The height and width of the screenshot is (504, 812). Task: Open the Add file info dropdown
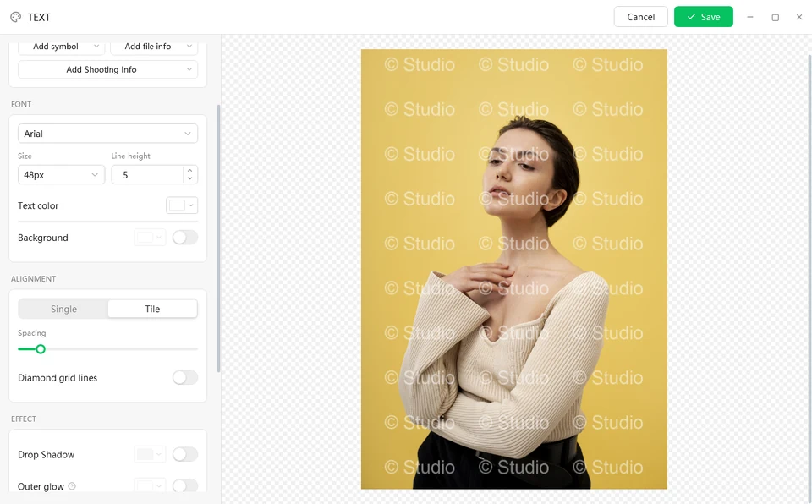154,47
